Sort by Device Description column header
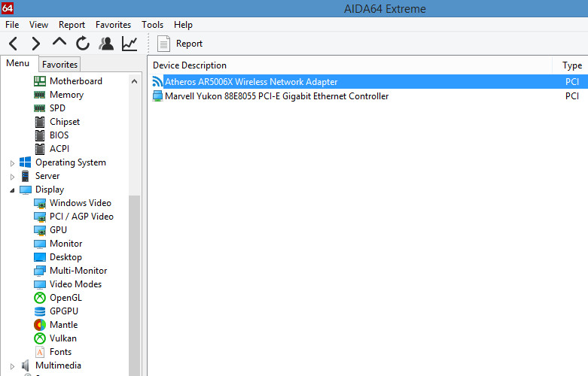 click(350, 65)
